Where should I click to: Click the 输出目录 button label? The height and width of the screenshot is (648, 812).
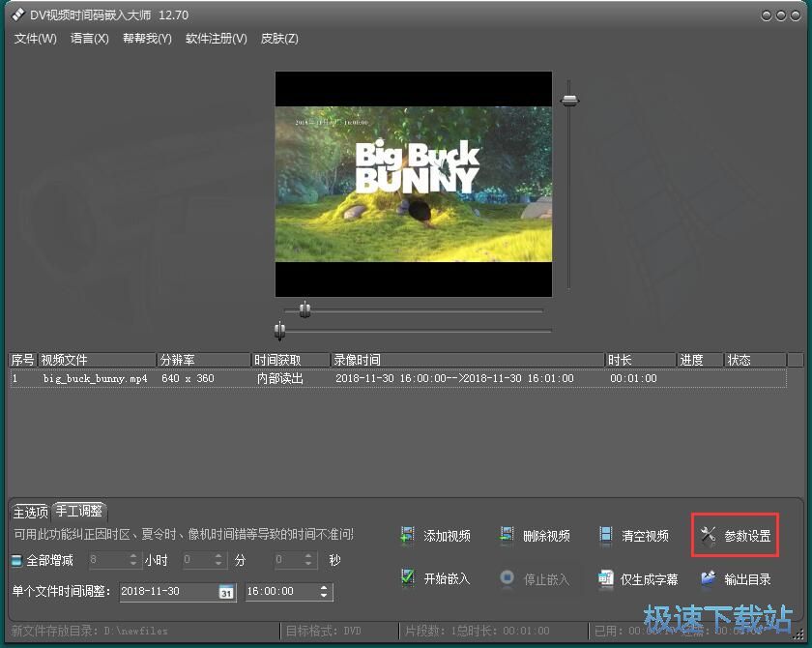[747, 578]
